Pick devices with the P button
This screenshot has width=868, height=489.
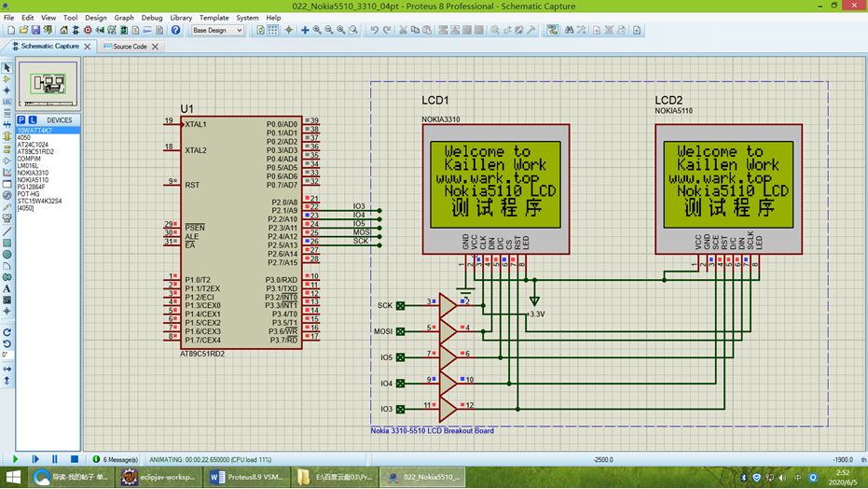(x=21, y=119)
